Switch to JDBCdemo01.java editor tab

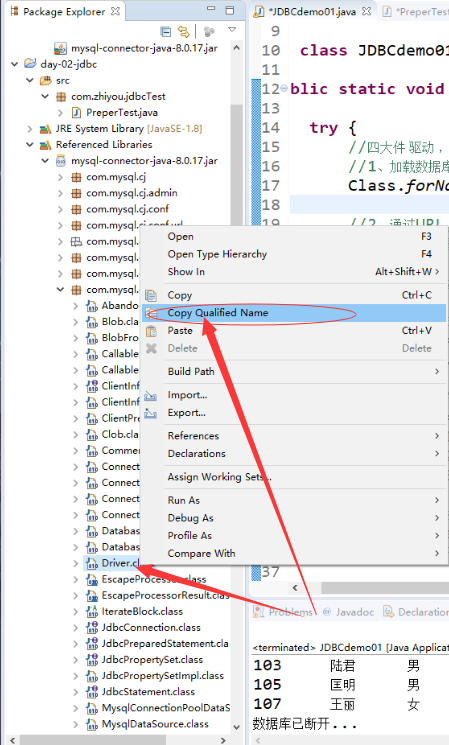click(x=312, y=11)
